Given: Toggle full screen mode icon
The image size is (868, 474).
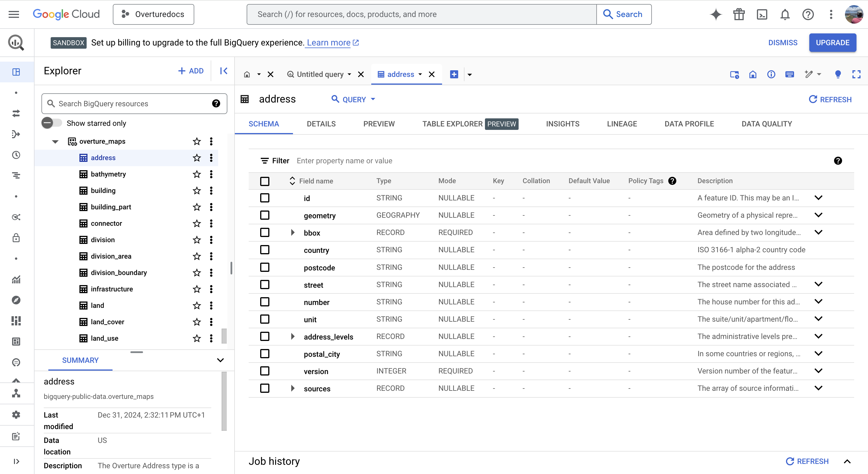Looking at the screenshot, I should (x=856, y=74).
